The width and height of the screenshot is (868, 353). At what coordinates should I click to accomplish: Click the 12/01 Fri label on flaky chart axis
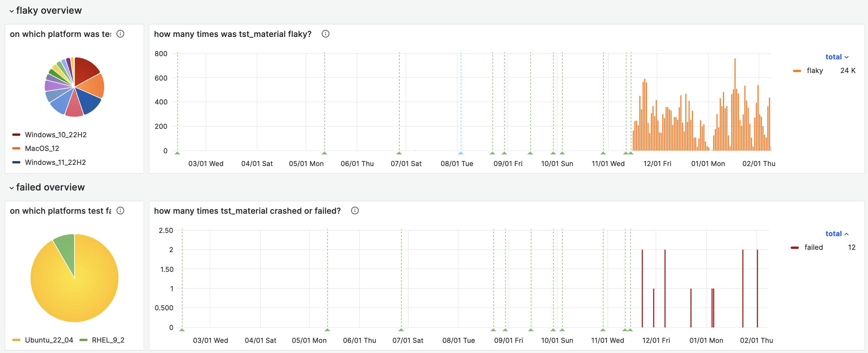click(x=657, y=164)
